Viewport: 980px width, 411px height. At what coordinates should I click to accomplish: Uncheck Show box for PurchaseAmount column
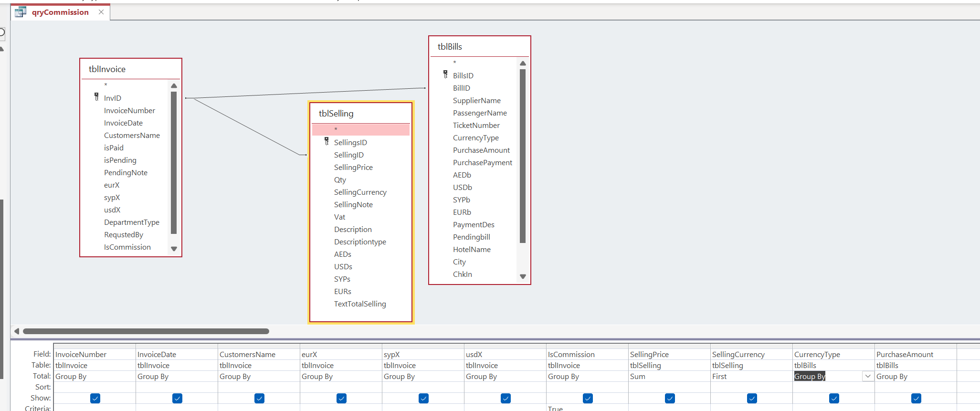click(916, 398)
